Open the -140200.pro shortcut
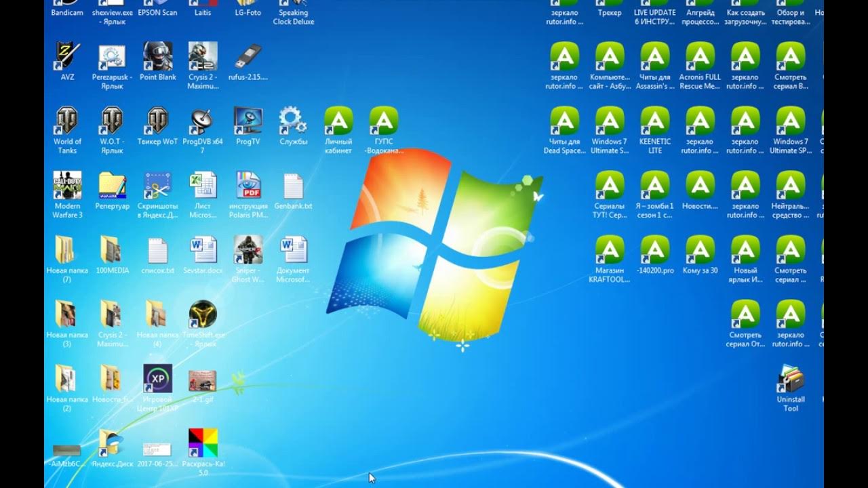The image size is (868, 488). (655, 249)
